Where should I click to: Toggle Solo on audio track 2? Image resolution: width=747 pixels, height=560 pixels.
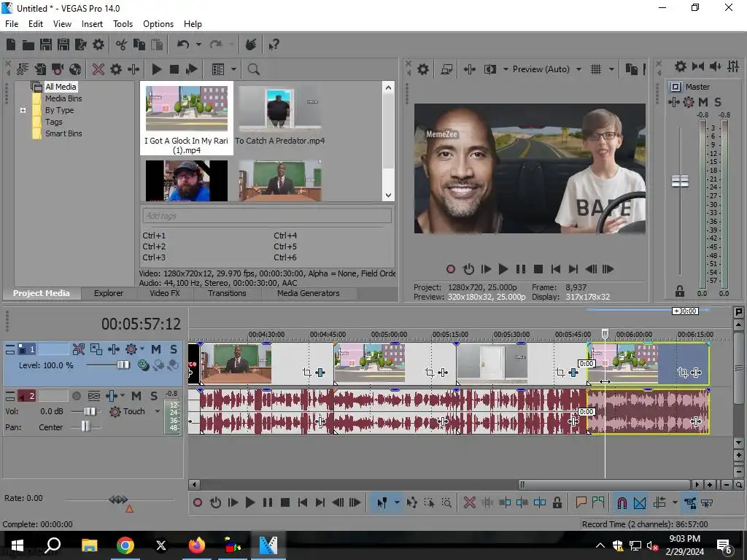[x=153, y=396]
